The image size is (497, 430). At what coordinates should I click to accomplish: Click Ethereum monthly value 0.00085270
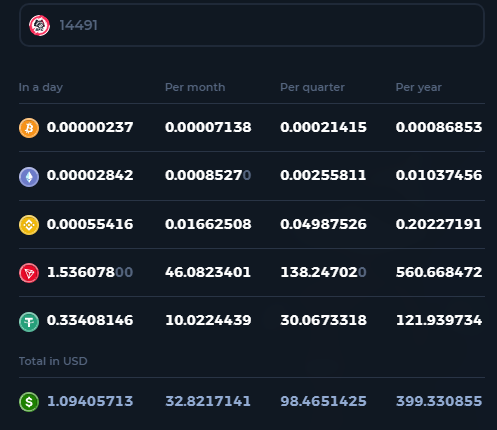208,175
